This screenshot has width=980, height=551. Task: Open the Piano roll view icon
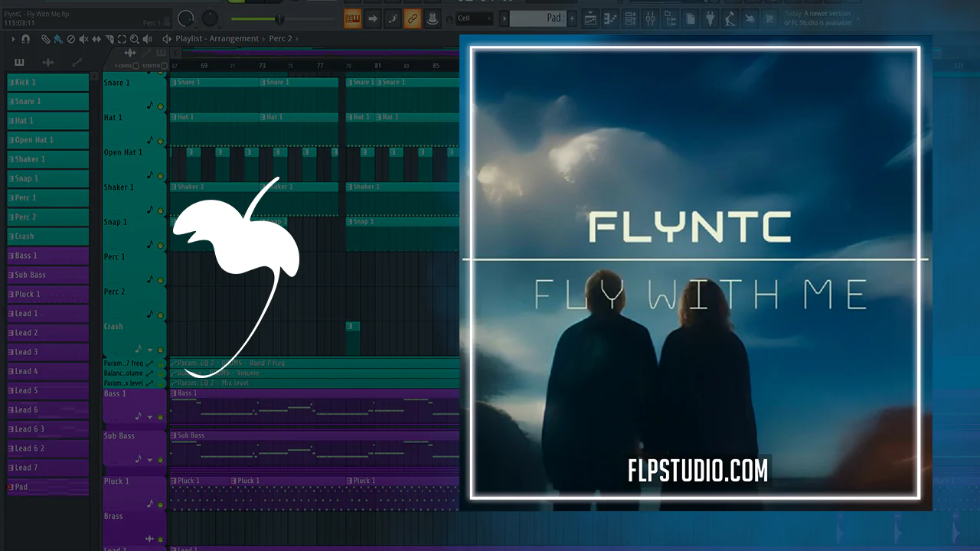tap(611, 18)
